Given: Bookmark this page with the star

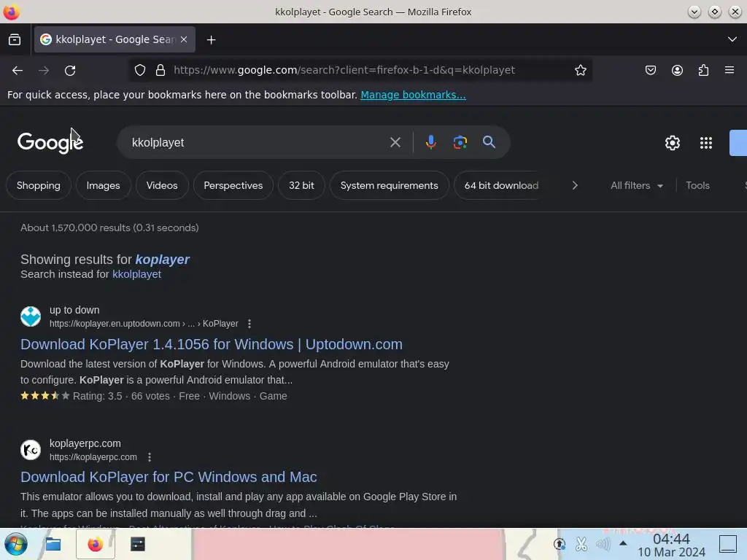Looking at the screenshot, I should [580, 71].
